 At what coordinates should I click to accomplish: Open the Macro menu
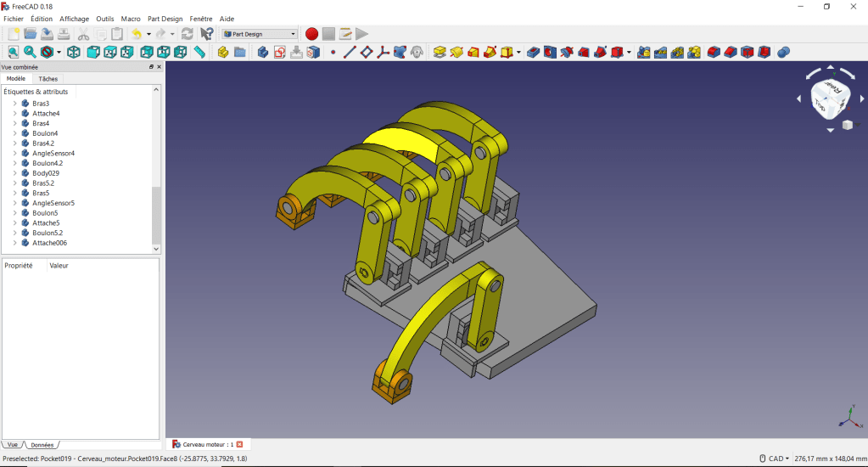coord(131,19)
